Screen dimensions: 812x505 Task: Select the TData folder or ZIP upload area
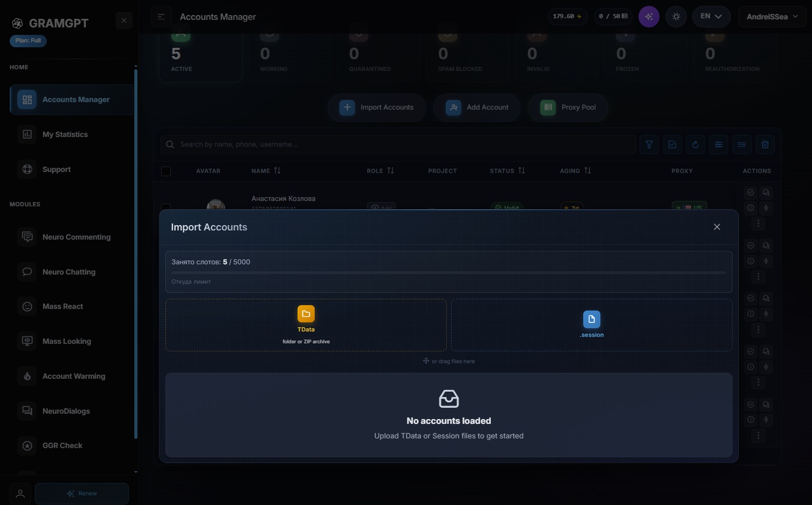coord(306,325)
